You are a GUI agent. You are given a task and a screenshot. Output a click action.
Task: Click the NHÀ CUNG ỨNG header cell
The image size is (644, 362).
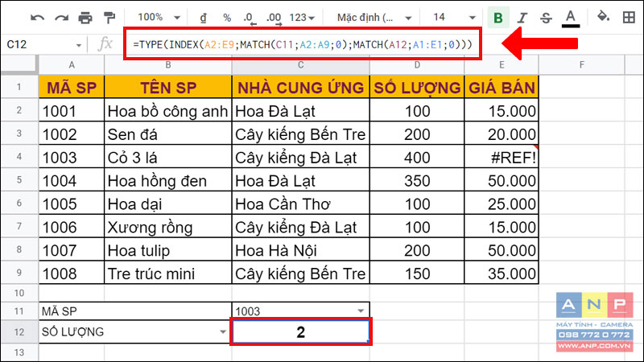coord(300,88)
